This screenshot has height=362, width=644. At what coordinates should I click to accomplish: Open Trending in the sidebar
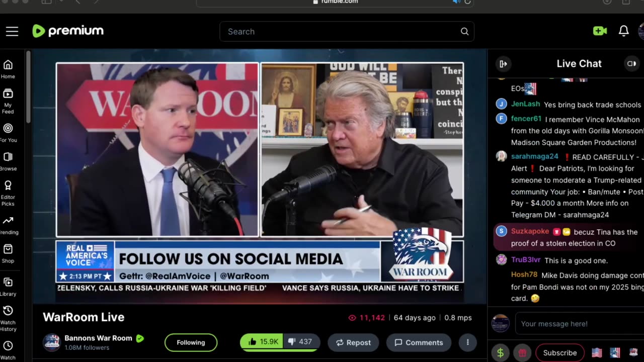point(8,225)
